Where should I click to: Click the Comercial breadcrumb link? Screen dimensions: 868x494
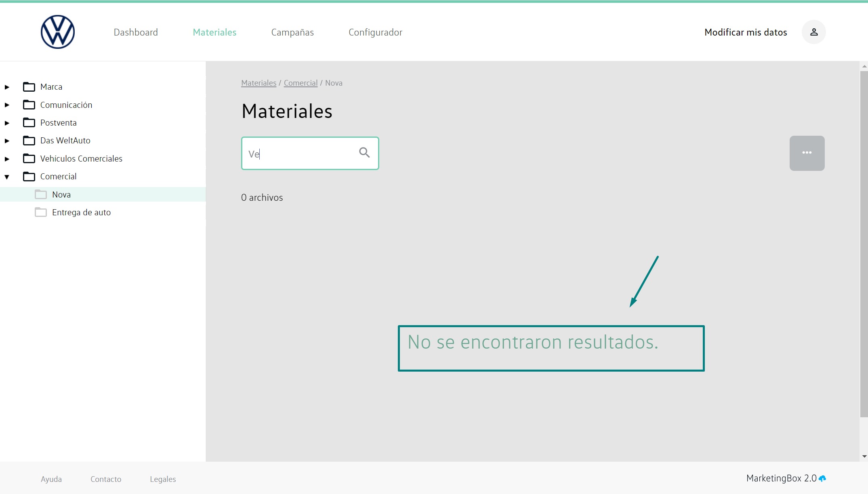tap(301, 83)
